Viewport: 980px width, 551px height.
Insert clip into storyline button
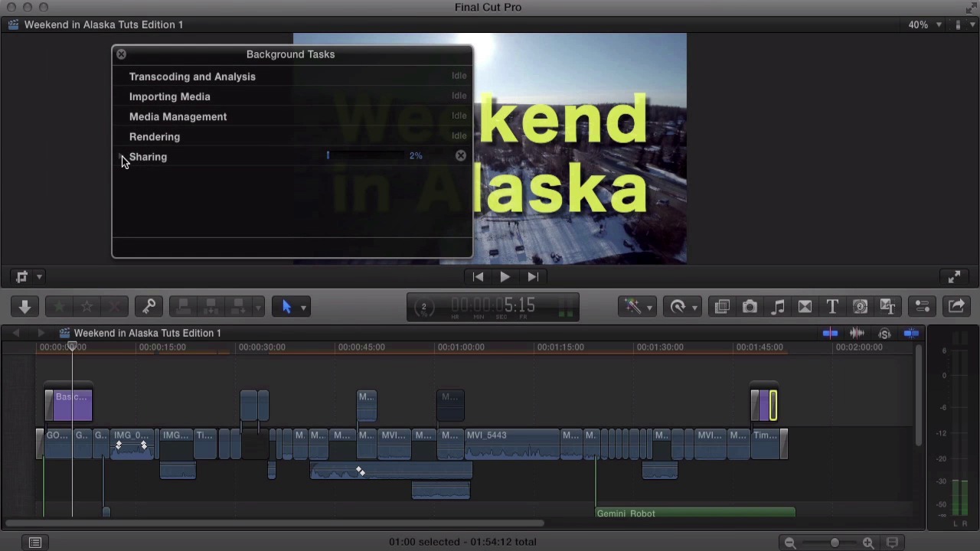point(211,307)
